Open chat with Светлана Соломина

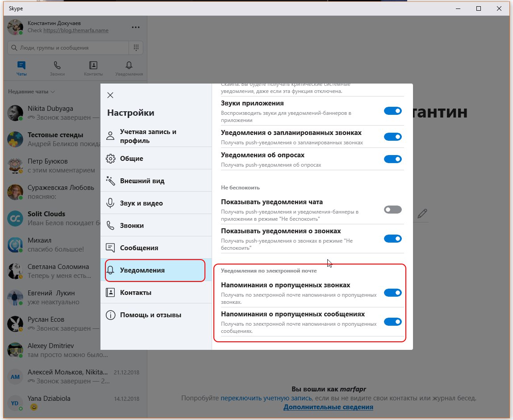[x=52, y=271]
